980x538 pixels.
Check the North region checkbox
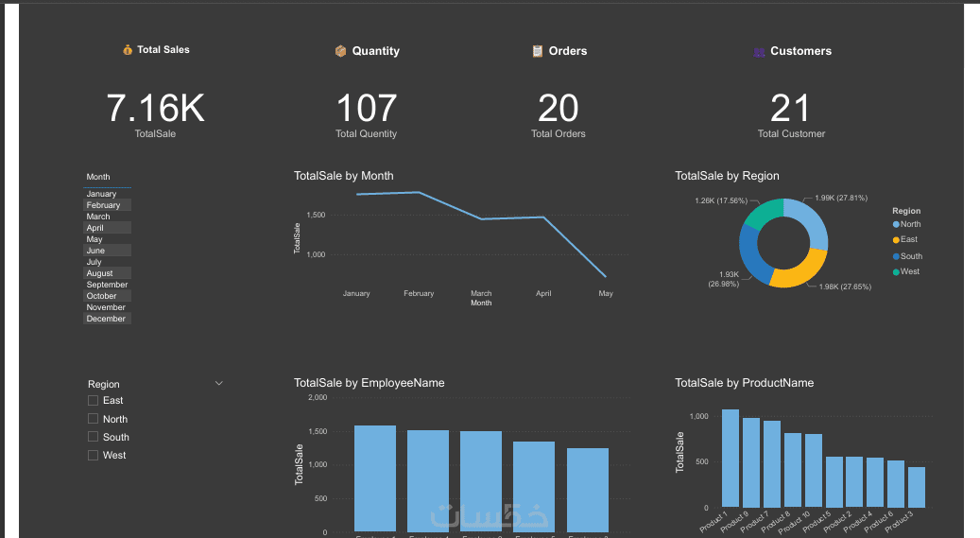pyautogui.click(x=94, y=419)
